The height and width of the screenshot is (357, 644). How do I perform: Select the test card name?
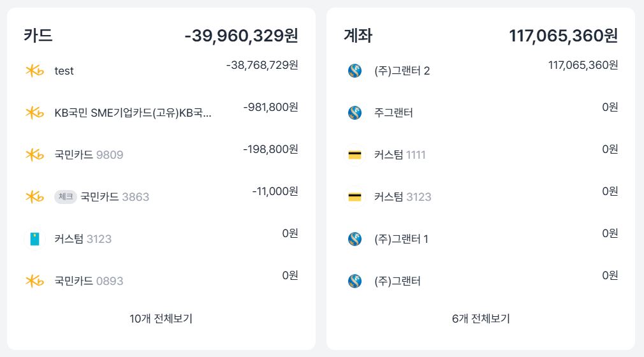pyautogui.click(x=64, y=71)
